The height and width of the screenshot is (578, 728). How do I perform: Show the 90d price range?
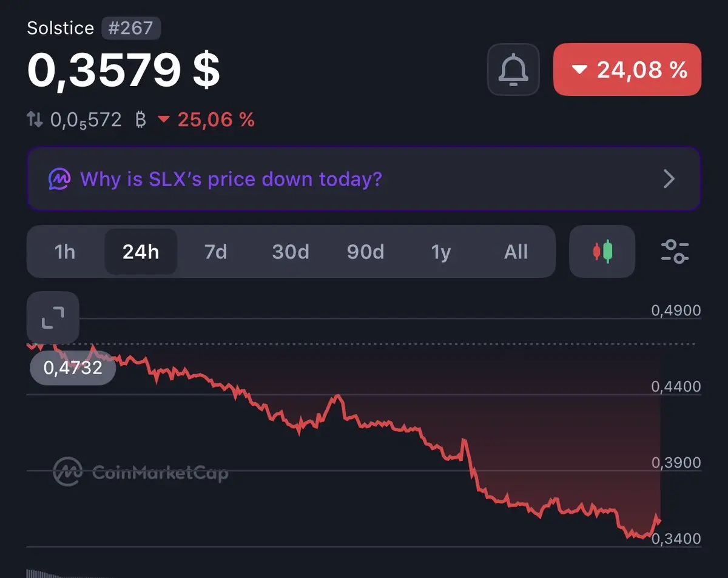pos(365,251)
